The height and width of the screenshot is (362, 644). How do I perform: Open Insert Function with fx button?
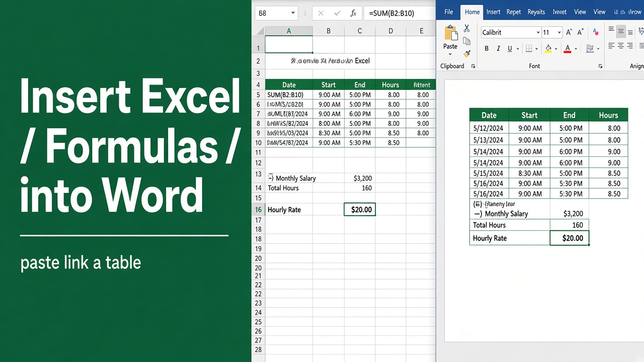click(353, 13)
